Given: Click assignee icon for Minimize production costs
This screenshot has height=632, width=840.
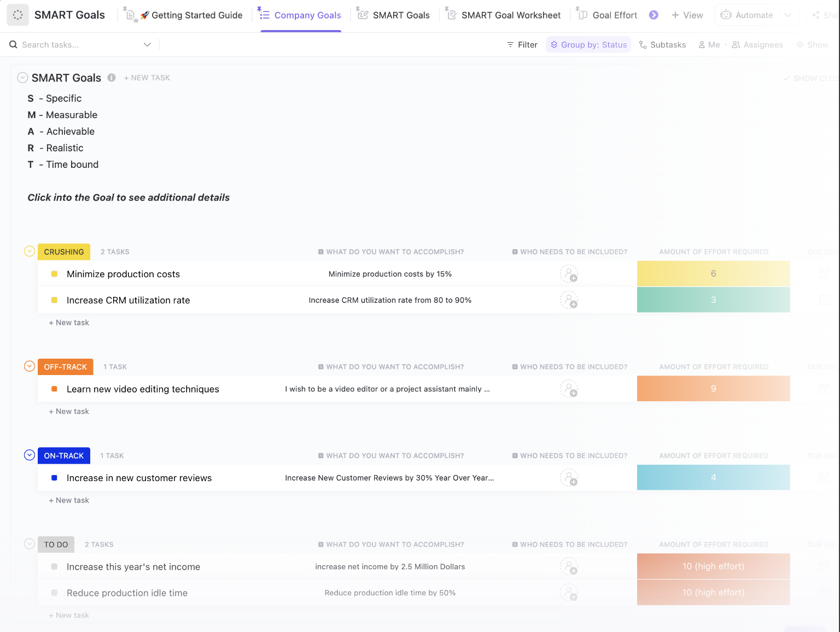Looking at the screenshot, I should pyautogui.click(x=569, y=274).
